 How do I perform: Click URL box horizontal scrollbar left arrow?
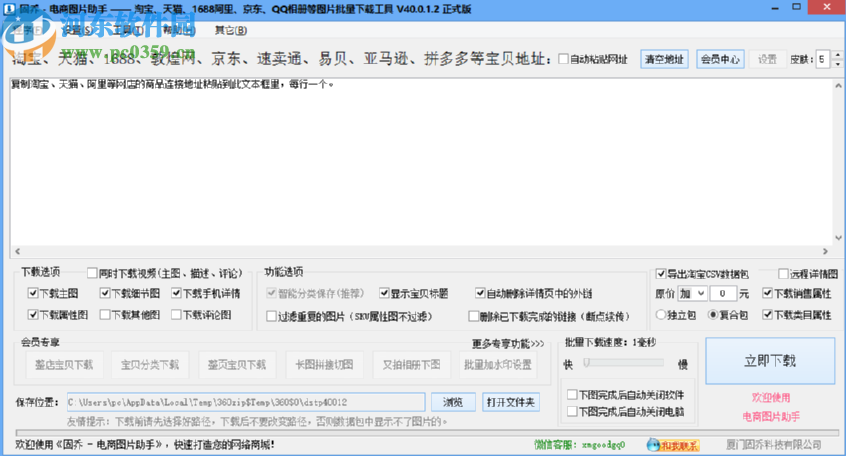[x=17, y=251]
